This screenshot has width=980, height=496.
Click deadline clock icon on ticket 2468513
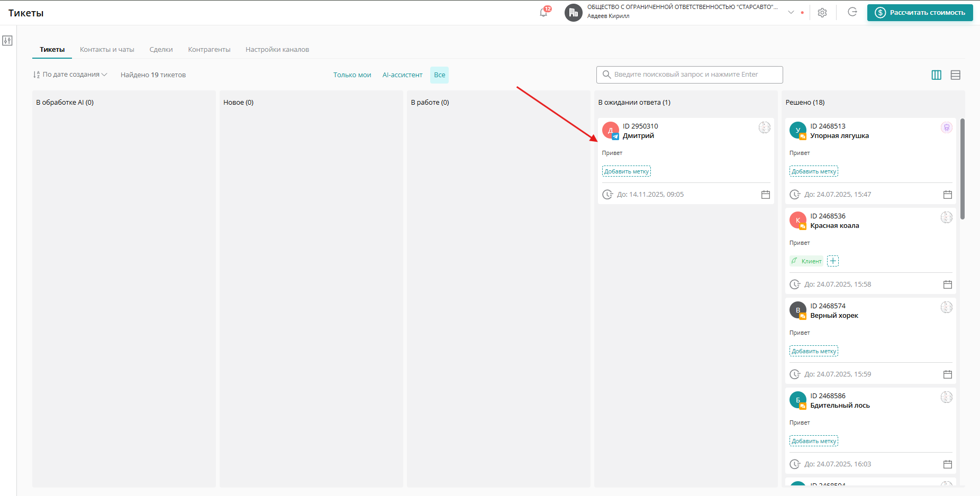point(795,195)
